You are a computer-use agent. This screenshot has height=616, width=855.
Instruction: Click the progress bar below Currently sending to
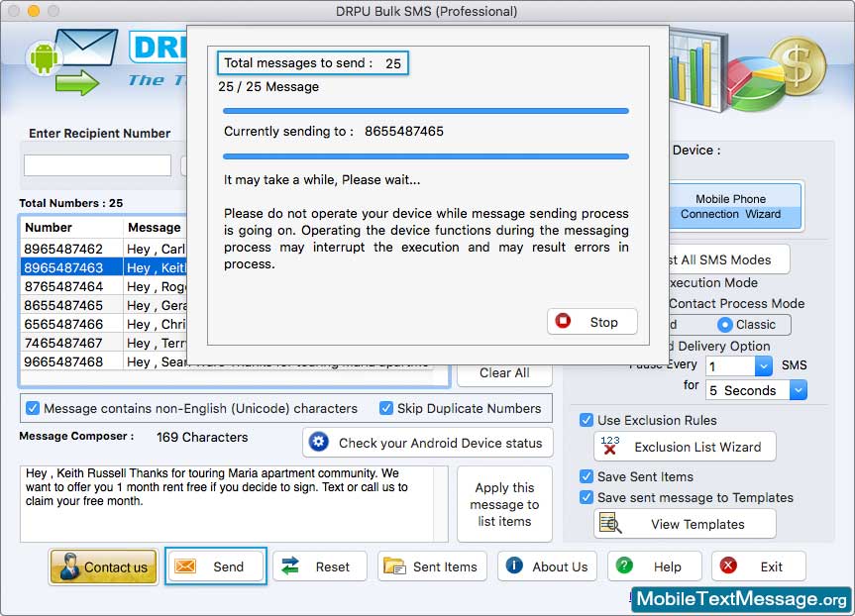[426, 156]
